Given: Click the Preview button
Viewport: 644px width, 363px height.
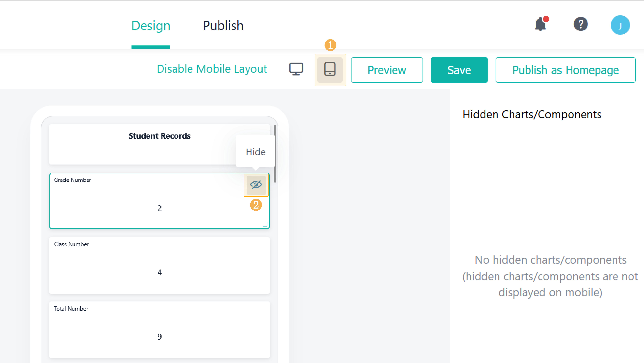Looking at the screenshot, I should tap(387, 70).
